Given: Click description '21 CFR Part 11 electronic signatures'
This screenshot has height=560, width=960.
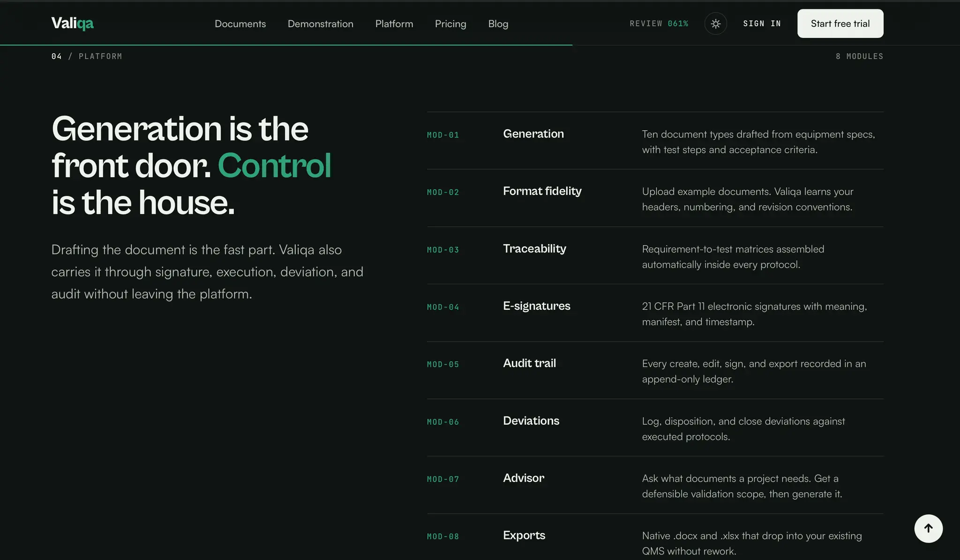Looking at the screenshot, I should pyautogui.click(x=755, y=314).
